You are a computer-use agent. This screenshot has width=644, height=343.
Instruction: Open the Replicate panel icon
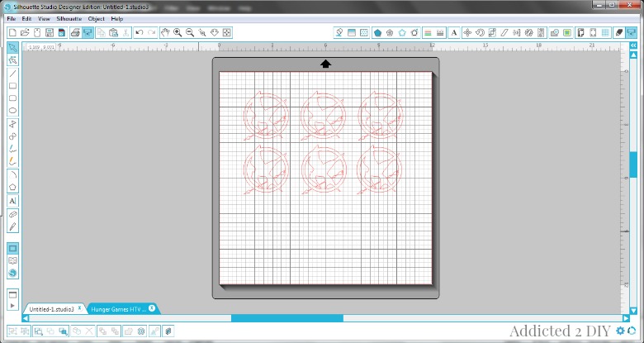pyautogui.click(x=529, y=33)
